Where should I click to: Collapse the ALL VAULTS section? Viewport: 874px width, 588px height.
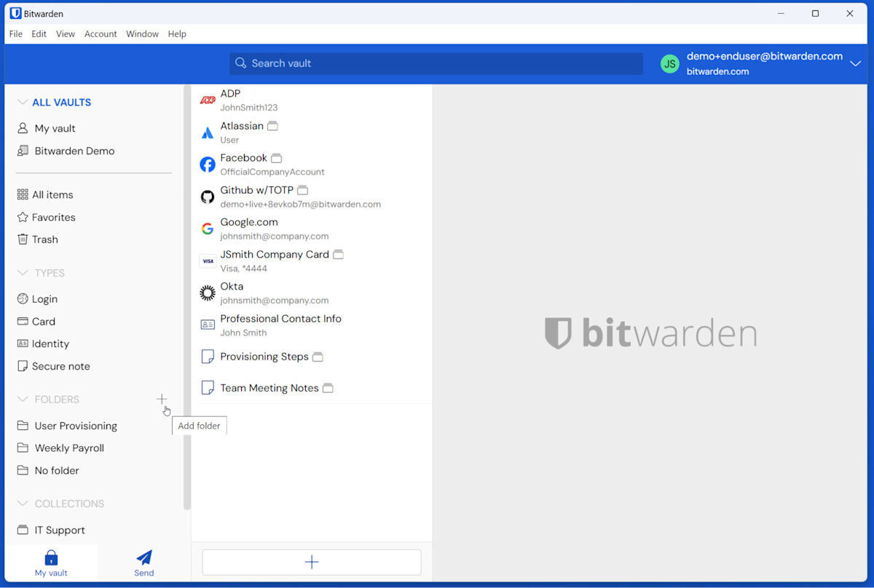click(x=23, y=103)
